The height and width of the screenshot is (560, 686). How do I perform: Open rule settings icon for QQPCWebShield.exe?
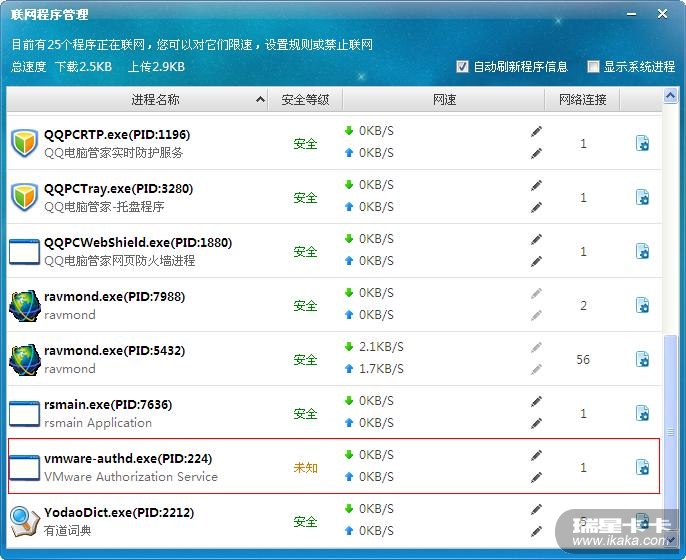coord(642,252)
